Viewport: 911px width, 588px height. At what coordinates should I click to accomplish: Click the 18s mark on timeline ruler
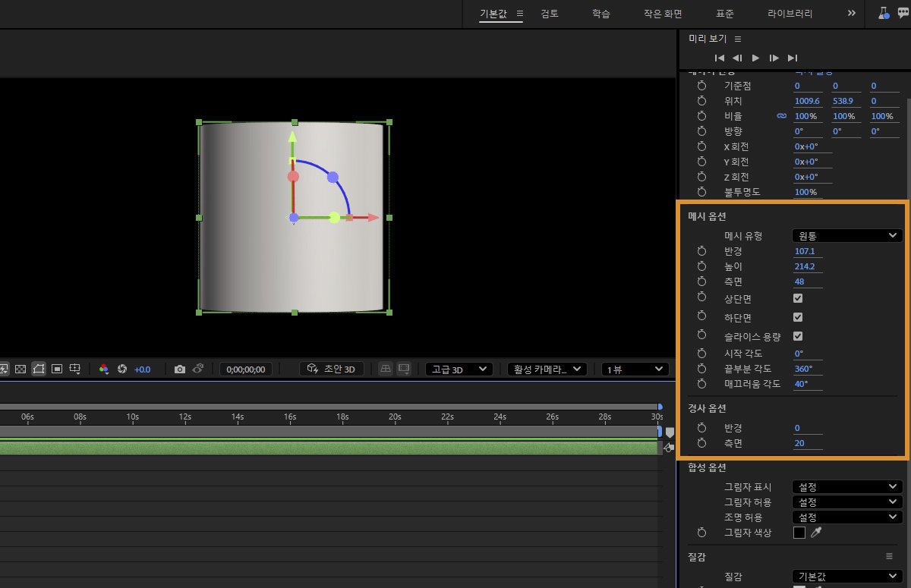(342, 417)
